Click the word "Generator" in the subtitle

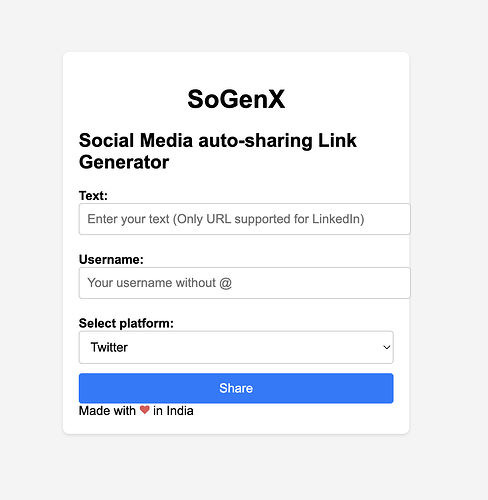(x=124, y=162)
